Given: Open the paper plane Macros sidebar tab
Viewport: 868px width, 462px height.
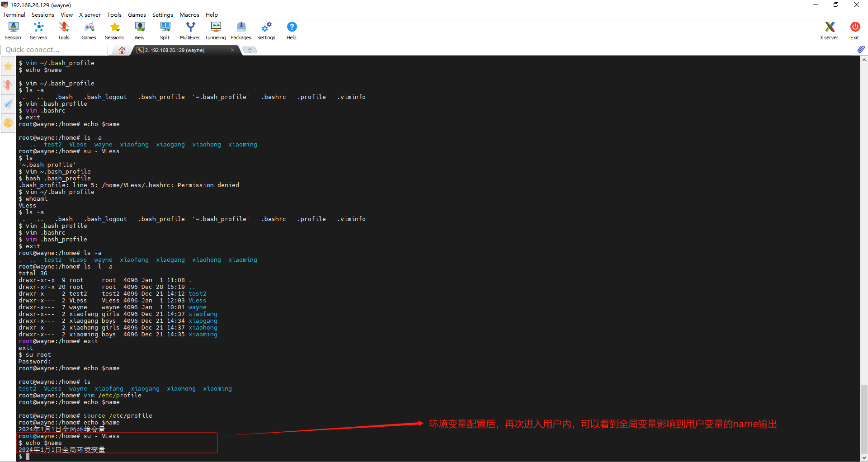Looking at the screenshot, I should pyautogui.click(x=8, y=104).
